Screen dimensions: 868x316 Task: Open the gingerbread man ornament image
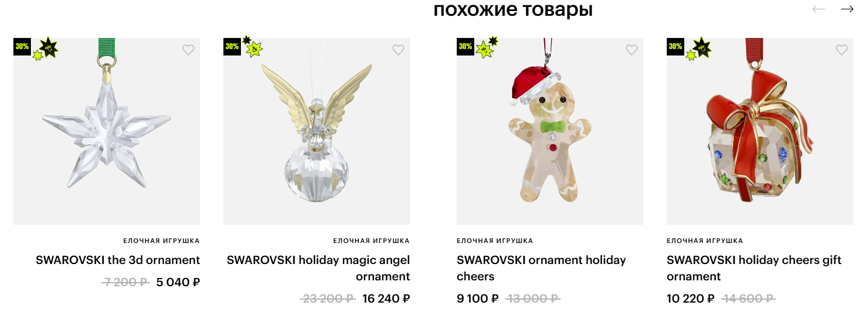550,131
